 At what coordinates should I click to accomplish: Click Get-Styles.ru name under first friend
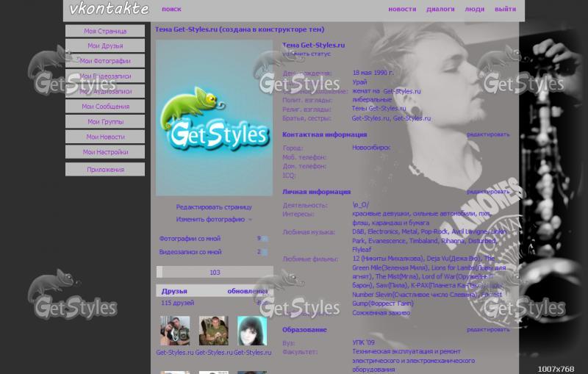(x=175, y=353)
